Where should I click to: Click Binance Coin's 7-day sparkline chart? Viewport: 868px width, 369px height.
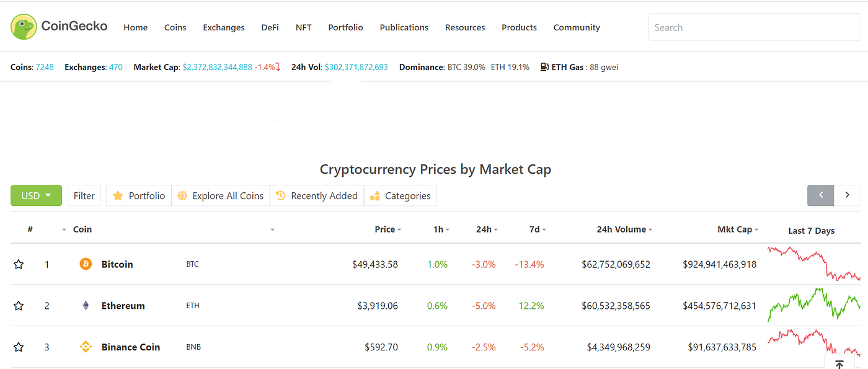(x=814, y=342)
